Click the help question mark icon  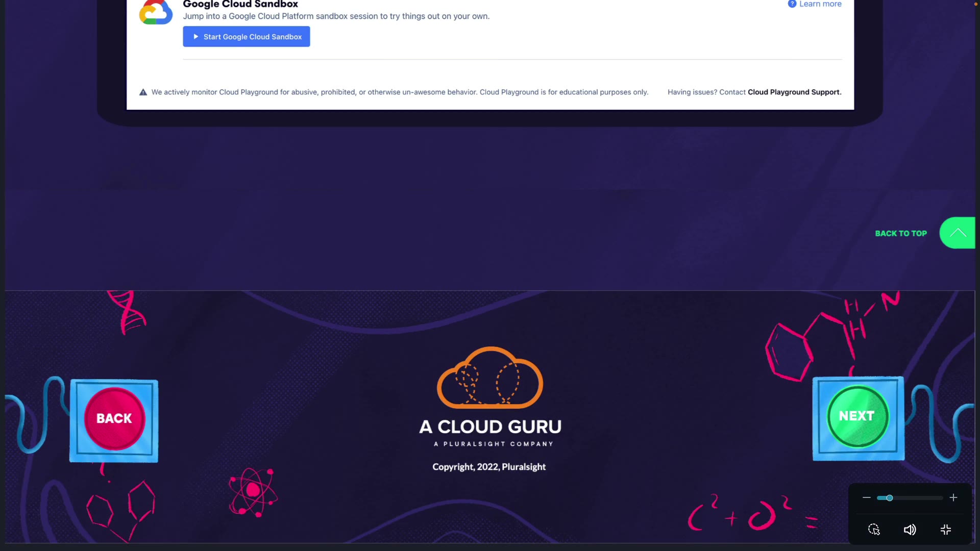tap(792, 4)
